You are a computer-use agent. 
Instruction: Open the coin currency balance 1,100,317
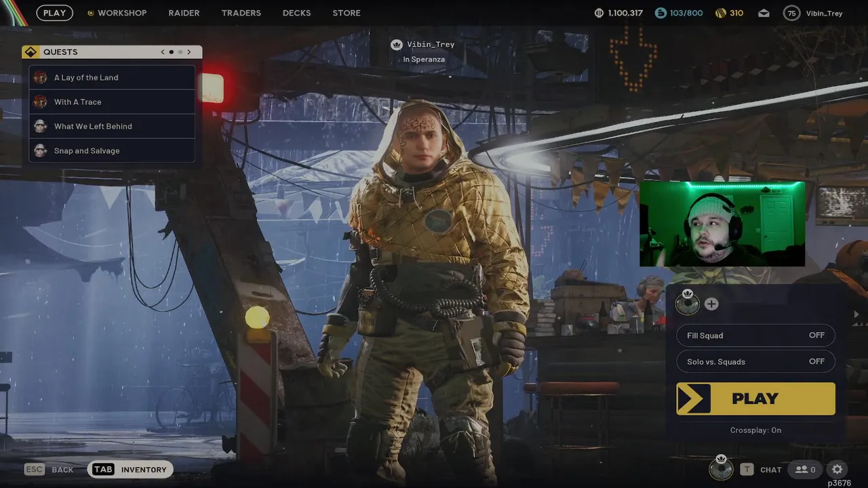(x=618, y=13)
